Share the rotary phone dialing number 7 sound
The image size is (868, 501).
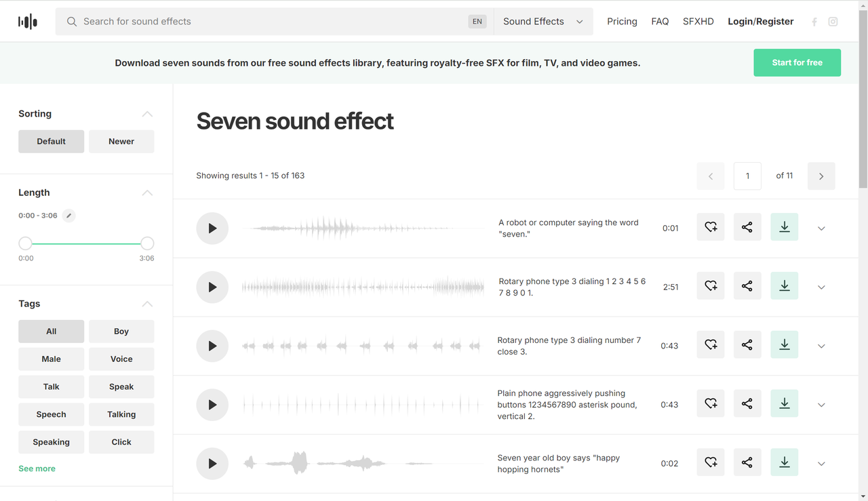[x=747, y=344]
